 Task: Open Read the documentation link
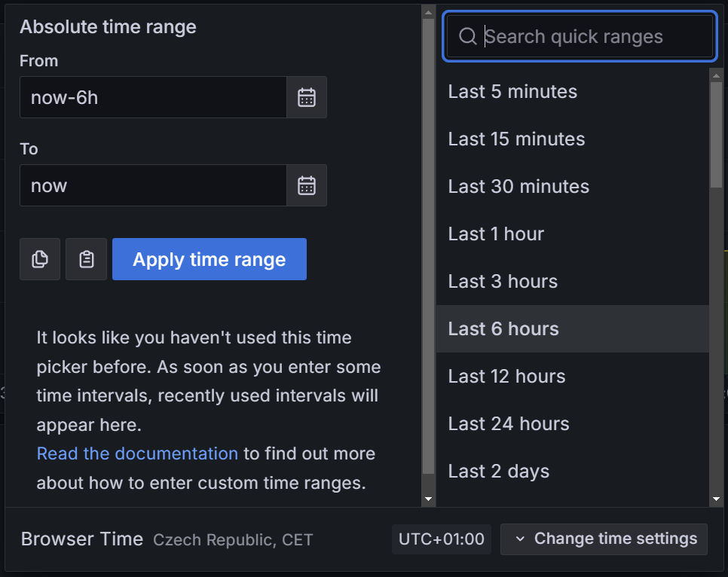click(x=136, y=453)
